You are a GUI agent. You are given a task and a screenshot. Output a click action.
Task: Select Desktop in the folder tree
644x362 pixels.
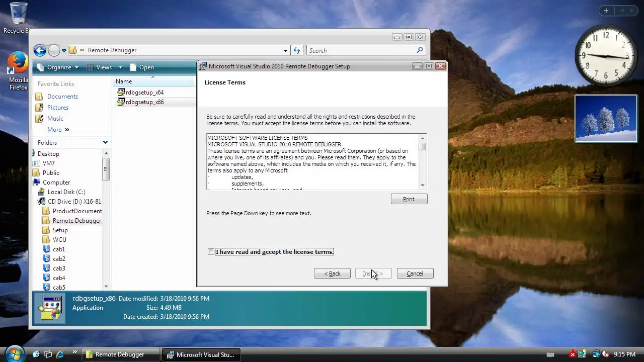[x=48, y=154]
